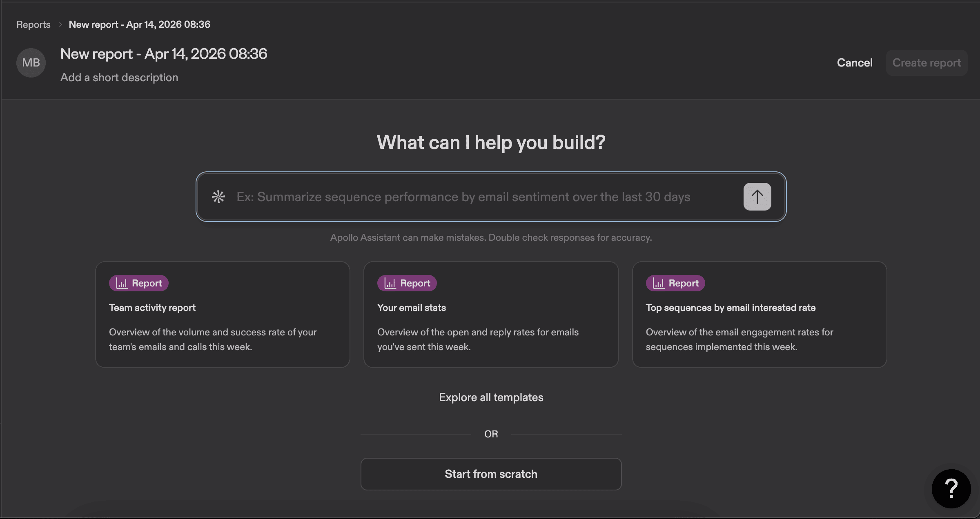Open Reports from the breadcrumb
Viewport: 980px width, 519px height.
[x=33, y=24]
